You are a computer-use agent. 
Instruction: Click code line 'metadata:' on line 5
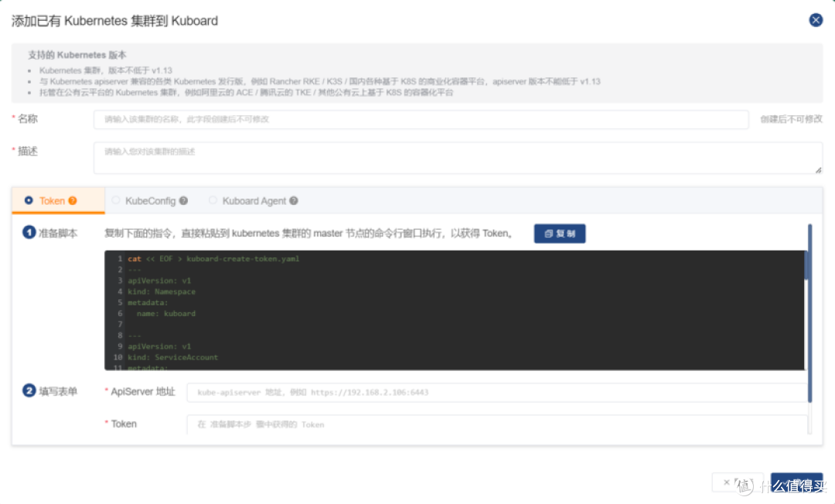148,302
